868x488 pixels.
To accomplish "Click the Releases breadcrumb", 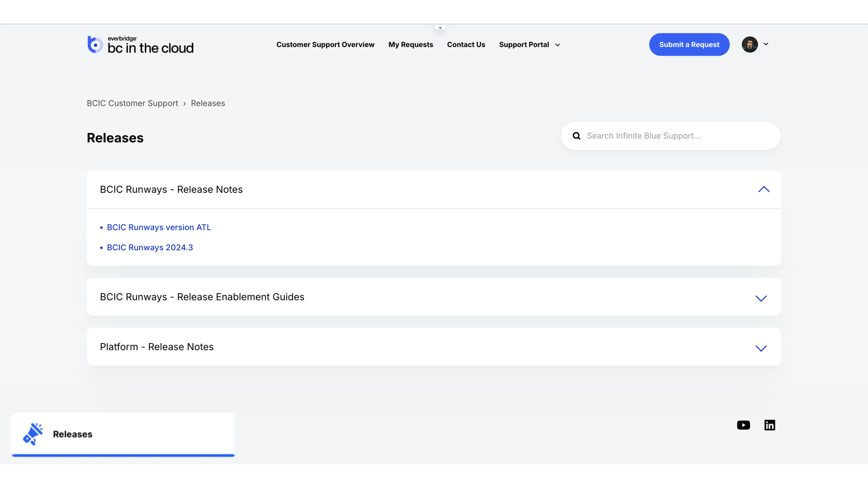I will (208, 103).
